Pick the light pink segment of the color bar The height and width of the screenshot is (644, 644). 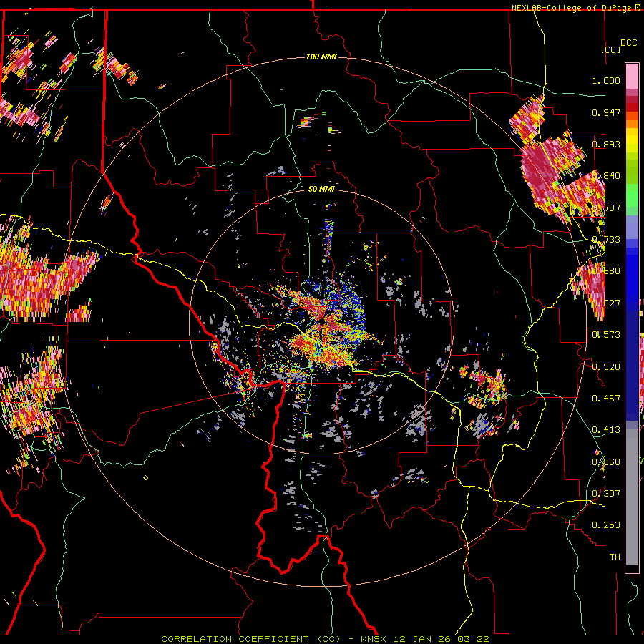coord(632,76)
